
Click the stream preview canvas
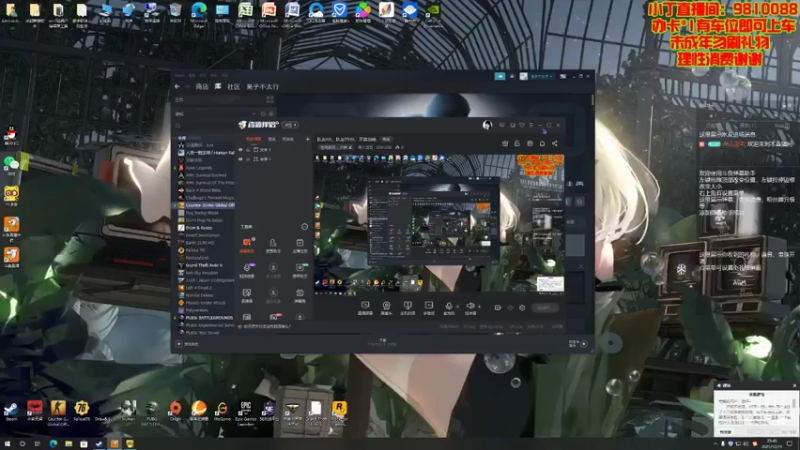tap(439, 225)
